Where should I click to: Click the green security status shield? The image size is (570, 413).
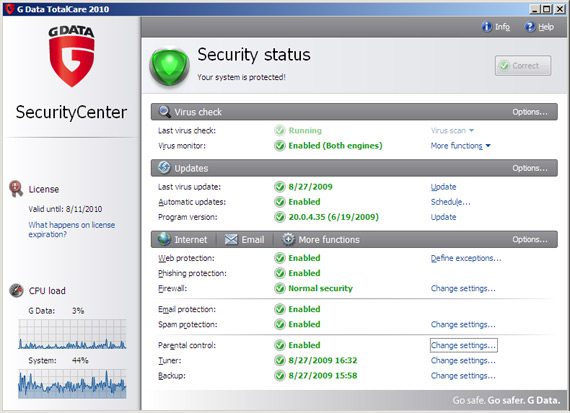pos(169,67)
